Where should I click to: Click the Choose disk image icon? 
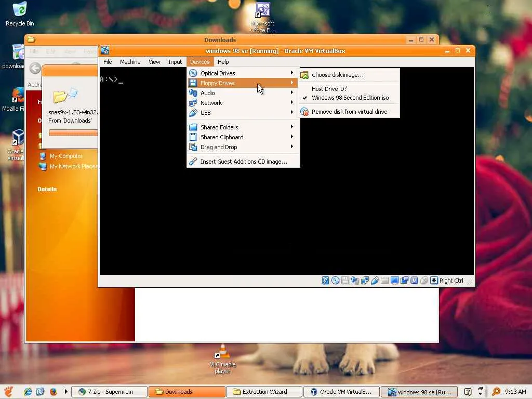point(304,75)
